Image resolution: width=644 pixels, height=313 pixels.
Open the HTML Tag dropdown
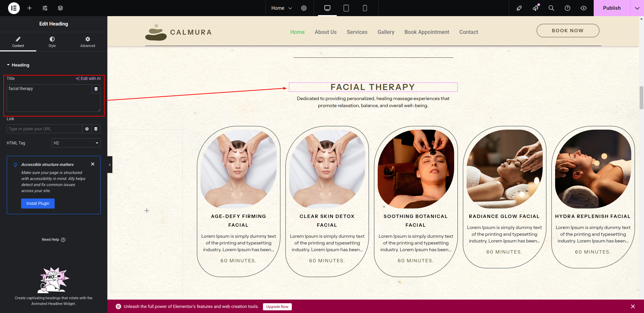tap(76, 143)
